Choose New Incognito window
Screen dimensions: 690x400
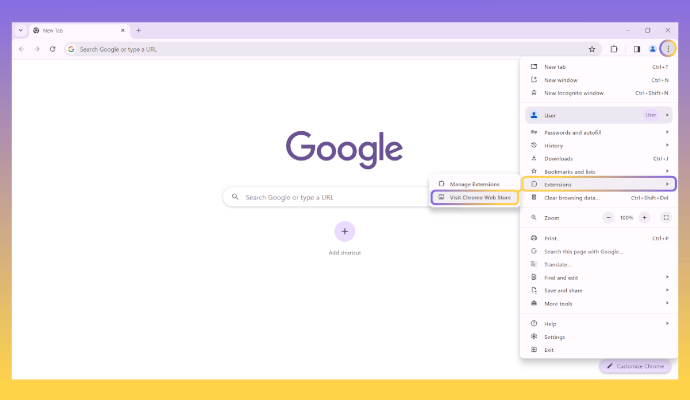click(574, 93)
